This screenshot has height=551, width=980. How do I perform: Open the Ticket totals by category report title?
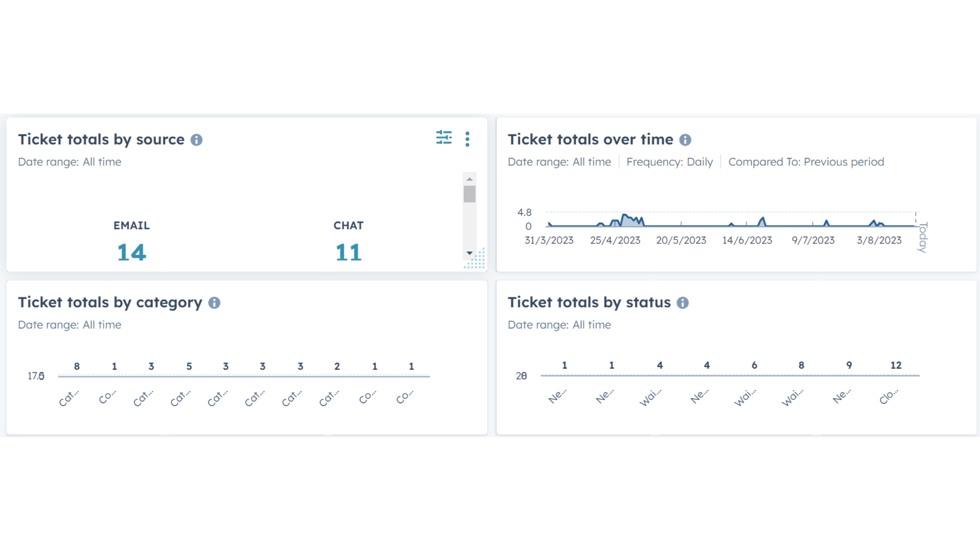pyautogui.click(x=110, y=302)
